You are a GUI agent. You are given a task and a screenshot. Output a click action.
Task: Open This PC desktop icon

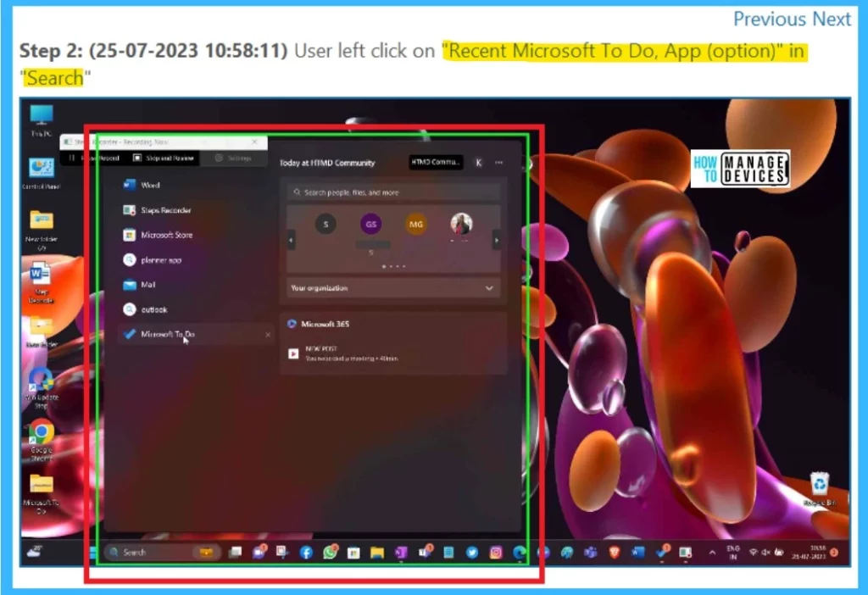click(x=42, y=120)
